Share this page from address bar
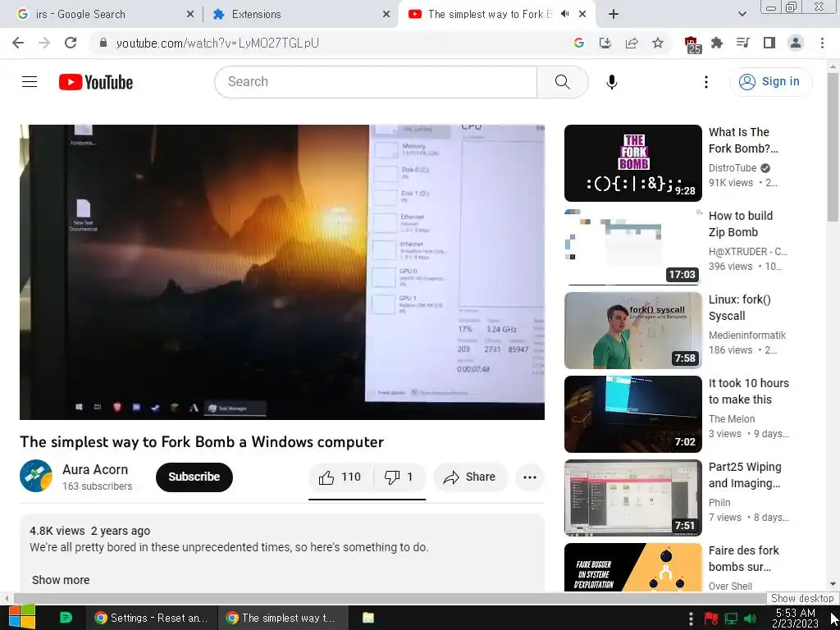840x630 pixels. point(632,43)
